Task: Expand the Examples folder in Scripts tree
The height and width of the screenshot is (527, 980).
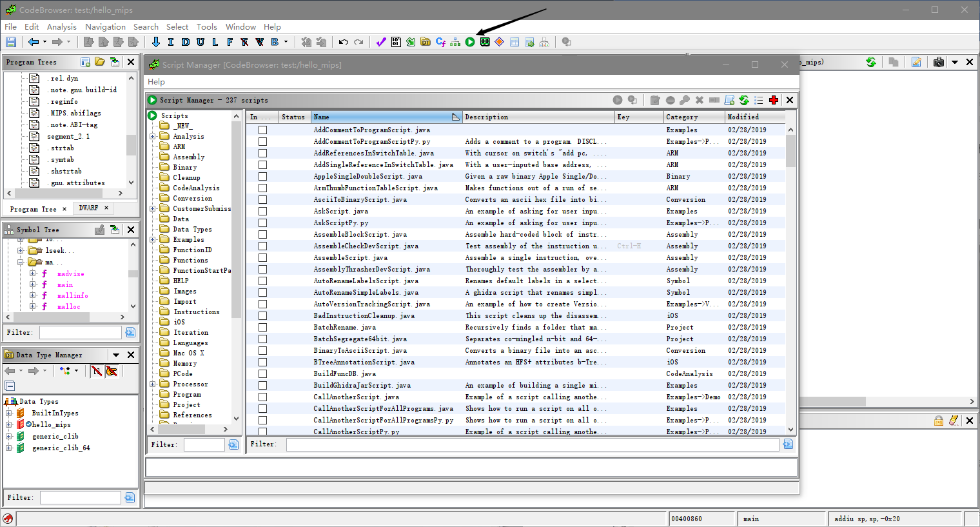Action: (153, 239)
